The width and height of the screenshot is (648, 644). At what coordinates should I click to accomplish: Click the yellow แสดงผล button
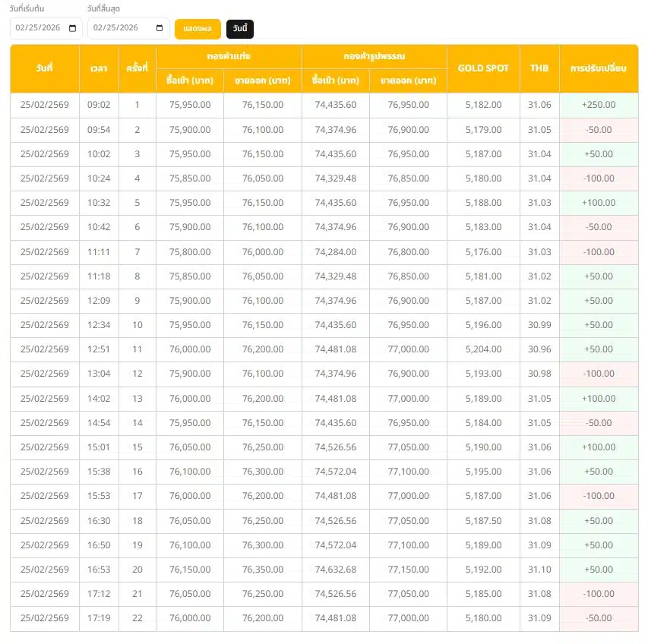coord(198,29)
